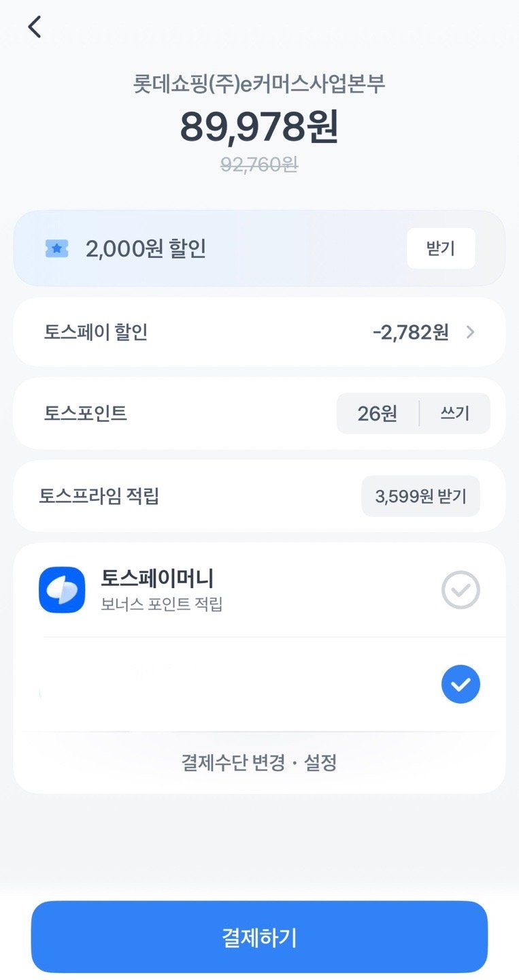Expand 토스페이 할인 details chevron

[470, 333]
